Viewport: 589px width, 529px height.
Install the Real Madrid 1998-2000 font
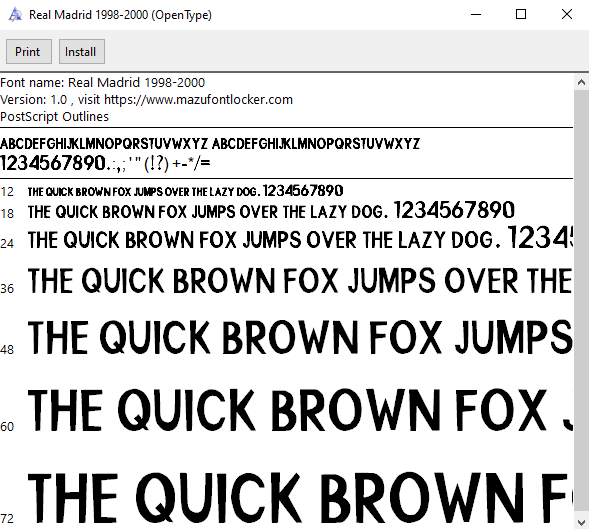coord(82,51)
